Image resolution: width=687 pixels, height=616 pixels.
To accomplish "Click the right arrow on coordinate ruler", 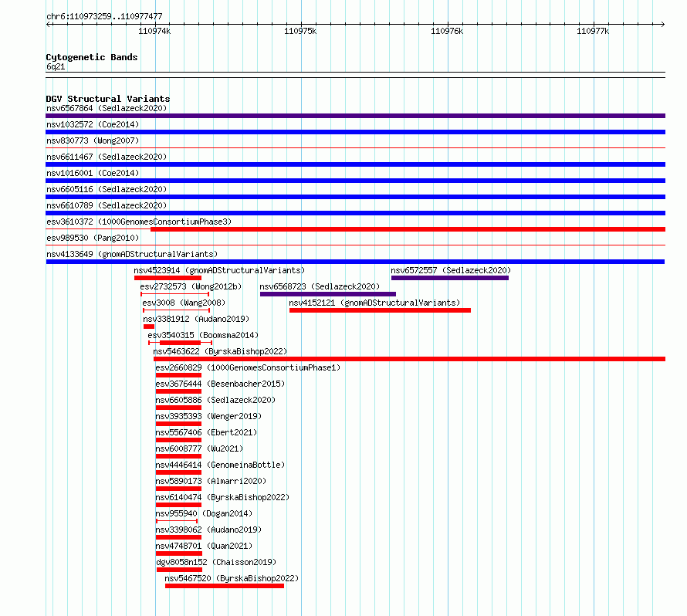I will pyautogui.click(x=663, y=24).
